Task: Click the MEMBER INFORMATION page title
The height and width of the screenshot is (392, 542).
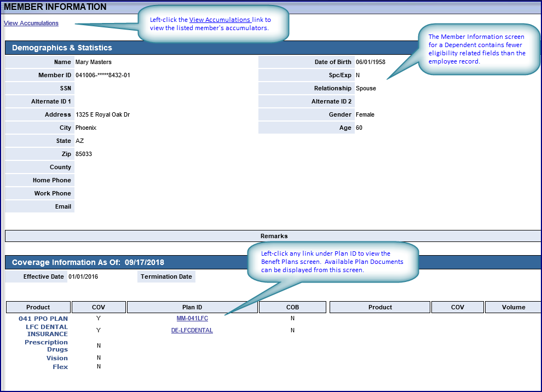Action: pos(55,7)
